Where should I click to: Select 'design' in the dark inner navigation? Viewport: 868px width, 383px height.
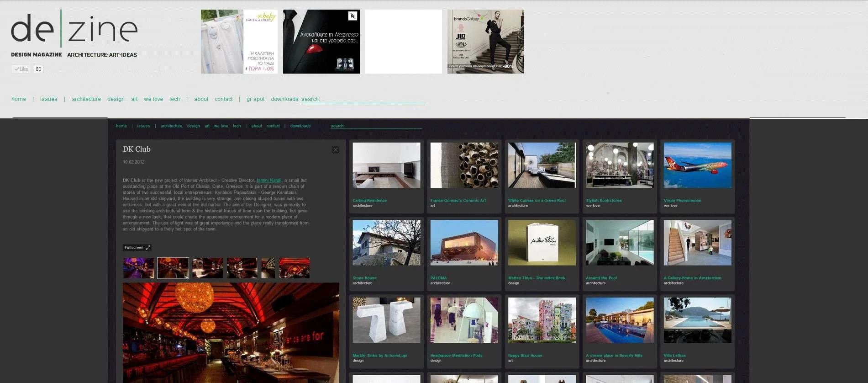(193, 126)
